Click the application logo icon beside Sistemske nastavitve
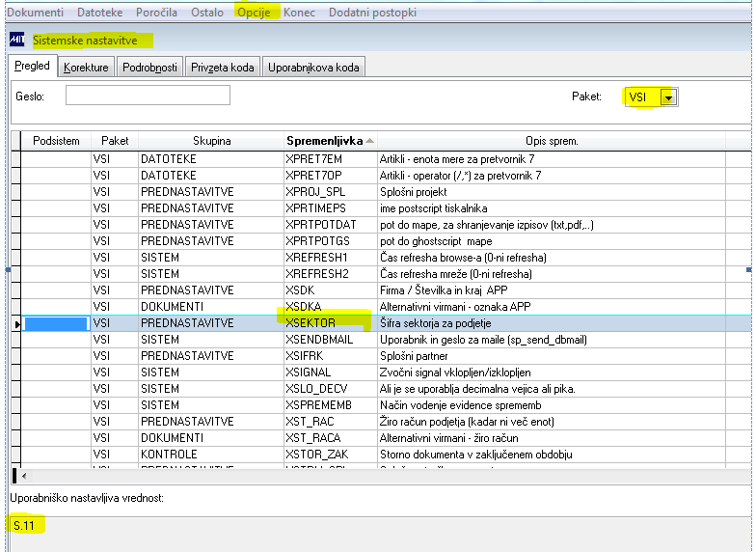 [x=16, y=41]
